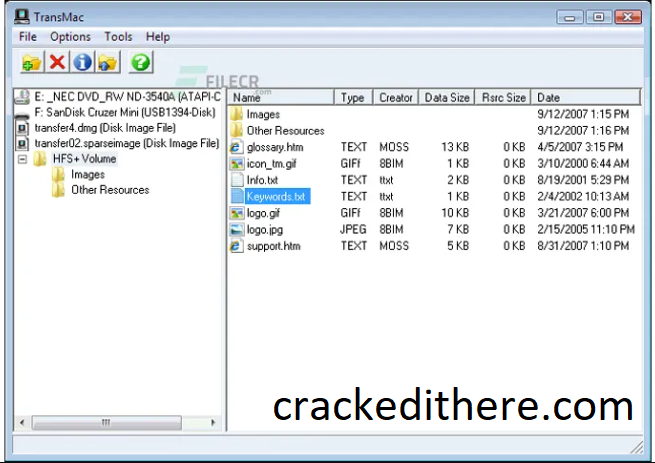Open the File menu

[28, 37]
